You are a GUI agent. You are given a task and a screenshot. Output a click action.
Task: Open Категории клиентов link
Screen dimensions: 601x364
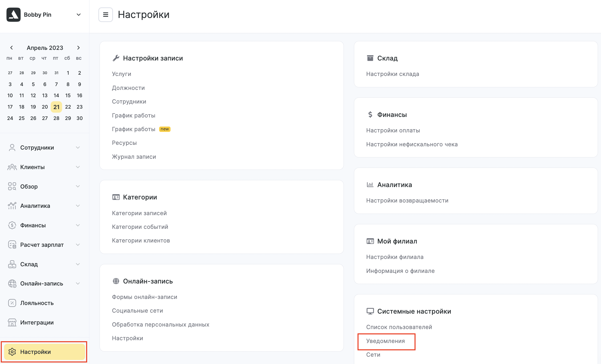(x=141, y=240)
